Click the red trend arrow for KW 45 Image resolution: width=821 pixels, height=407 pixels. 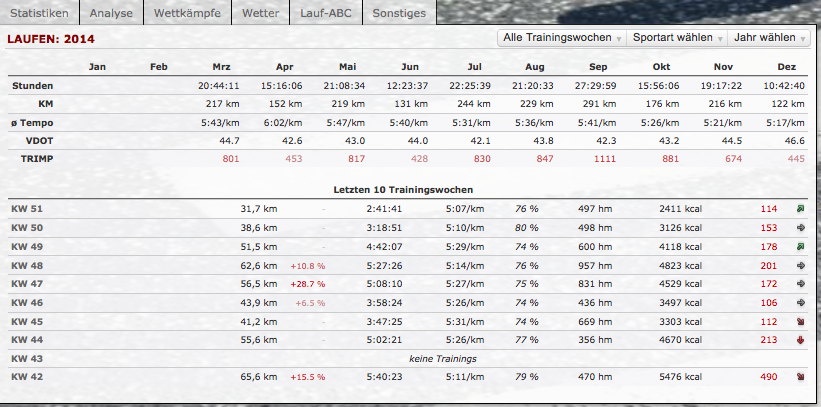coord(801,322)
